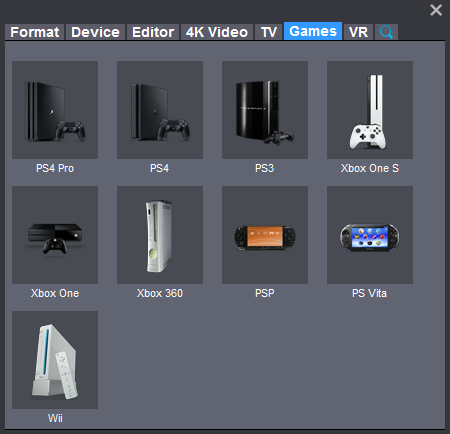Viewport: 450px width, 434px height.
Task: Open the 4K Video tab
Action: click(x=217, y=32)
